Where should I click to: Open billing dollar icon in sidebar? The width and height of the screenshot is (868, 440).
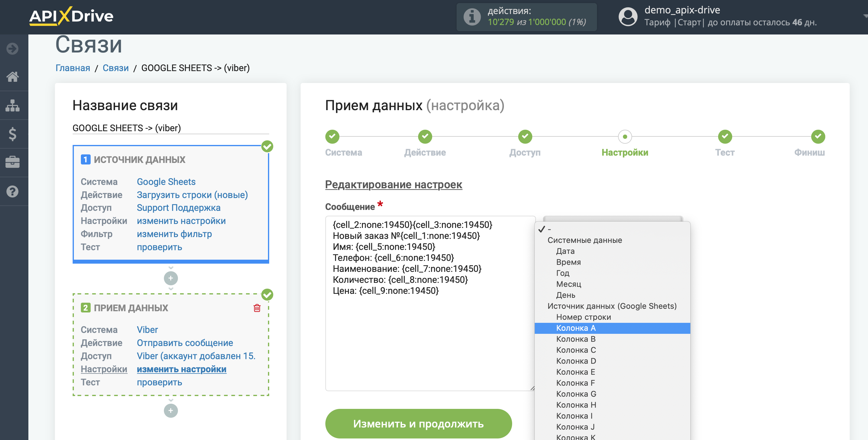point(13,134)
